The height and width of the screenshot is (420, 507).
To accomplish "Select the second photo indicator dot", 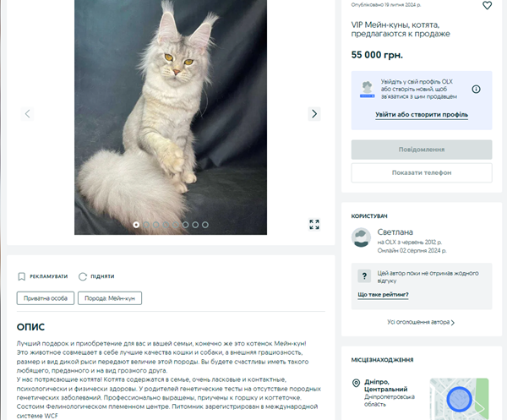I will pos(146,225).
